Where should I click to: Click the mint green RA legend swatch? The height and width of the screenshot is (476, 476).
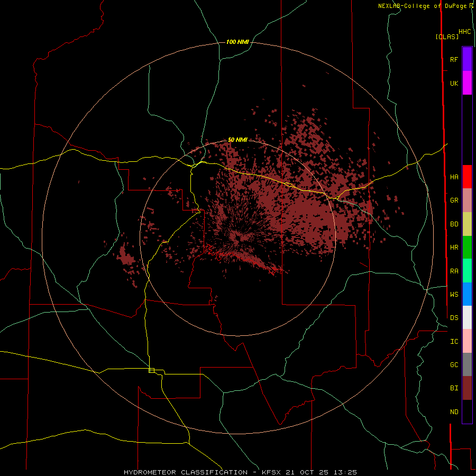[x=467, y=271]
